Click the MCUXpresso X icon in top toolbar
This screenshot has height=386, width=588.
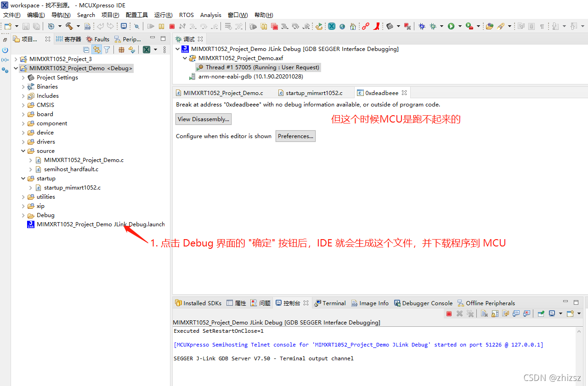point(331,26)
